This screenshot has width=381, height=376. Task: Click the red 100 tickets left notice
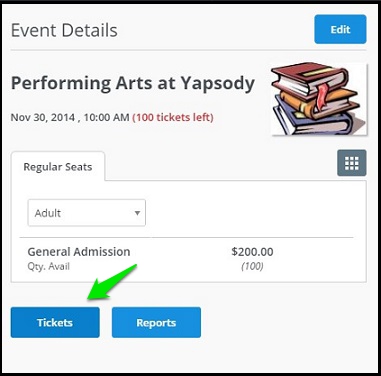(173, 117)
